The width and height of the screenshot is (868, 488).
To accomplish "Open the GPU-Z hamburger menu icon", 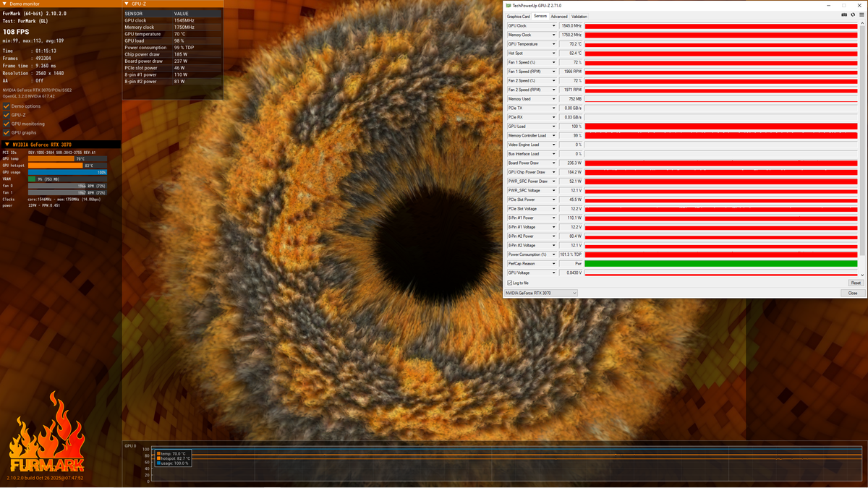I will pyautogui.click(x=861, y=14).
